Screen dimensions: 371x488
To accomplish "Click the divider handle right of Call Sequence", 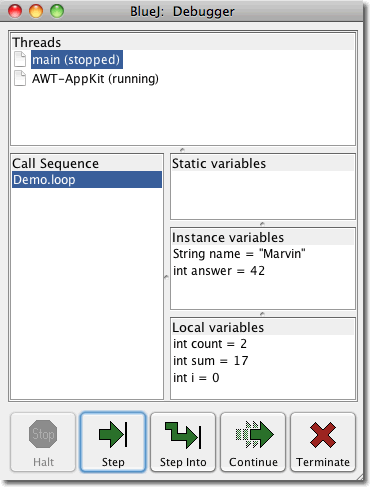I will point(166,277).
